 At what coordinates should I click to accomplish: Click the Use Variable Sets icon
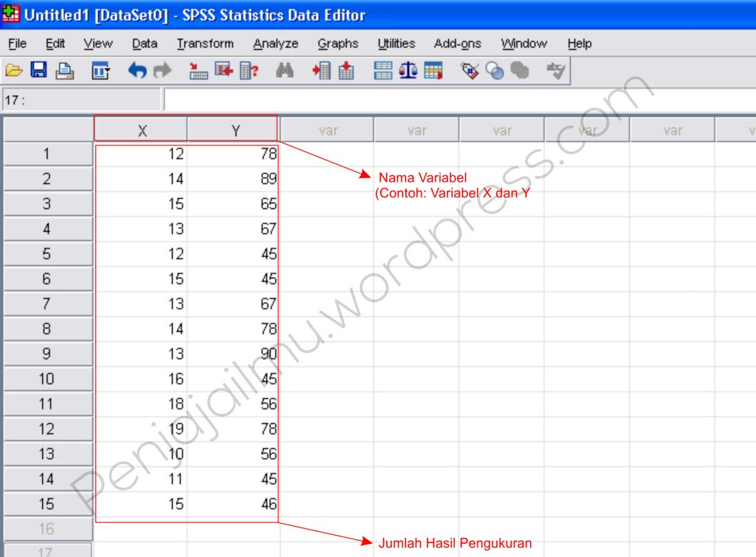[x=495, y=71]
